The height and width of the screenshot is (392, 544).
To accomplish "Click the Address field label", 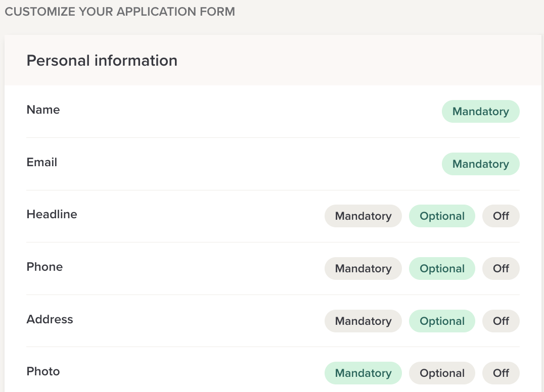I will coord(50,320).
